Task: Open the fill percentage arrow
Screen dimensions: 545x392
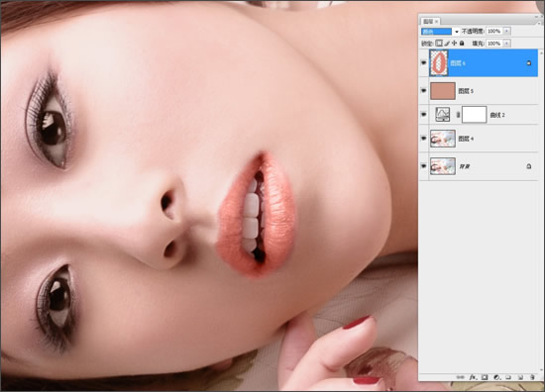Action: click(x=506, y=44)
